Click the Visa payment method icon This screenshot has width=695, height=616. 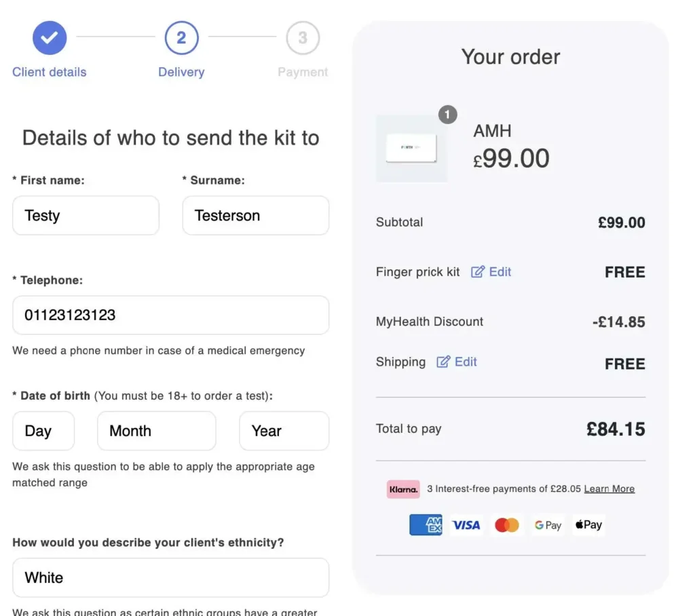pyautogui.click(x=466, y=524)
